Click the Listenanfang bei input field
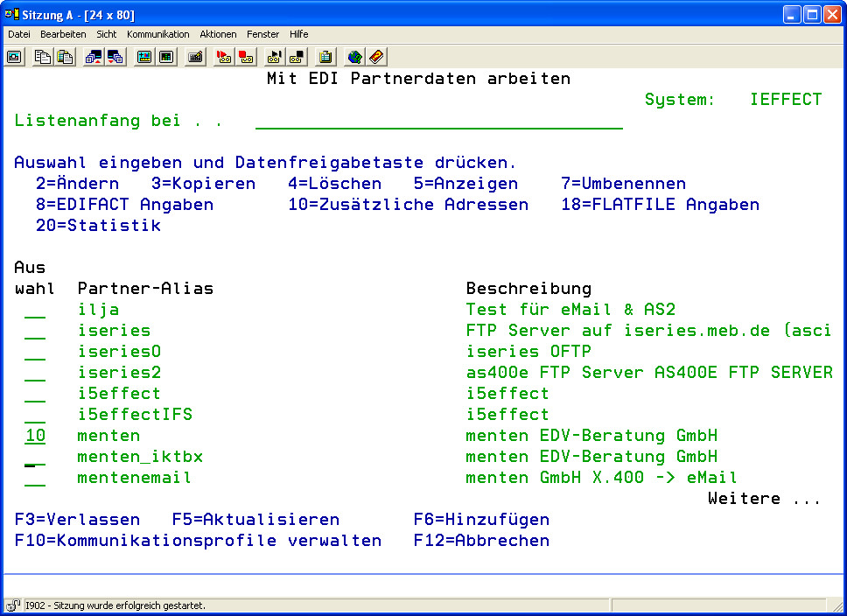847x616 pixels. point(438,121)
